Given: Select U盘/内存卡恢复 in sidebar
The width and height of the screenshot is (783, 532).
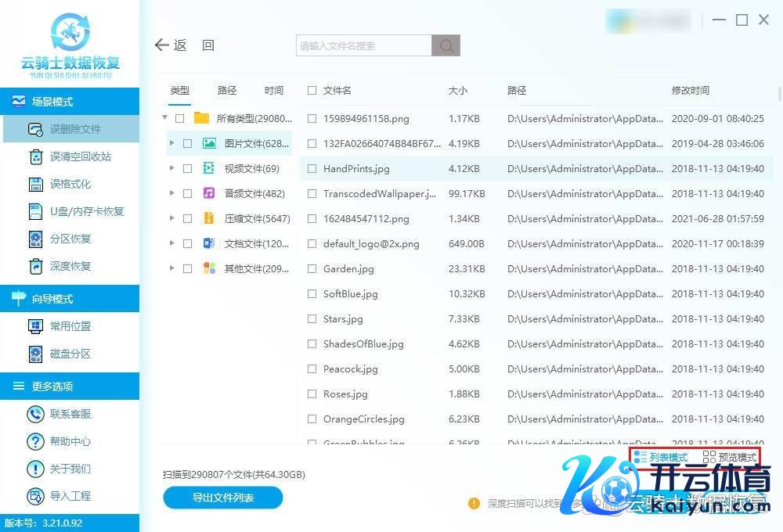Looking at the screenshot, I should pyautogui.click(x=86, y=211).
